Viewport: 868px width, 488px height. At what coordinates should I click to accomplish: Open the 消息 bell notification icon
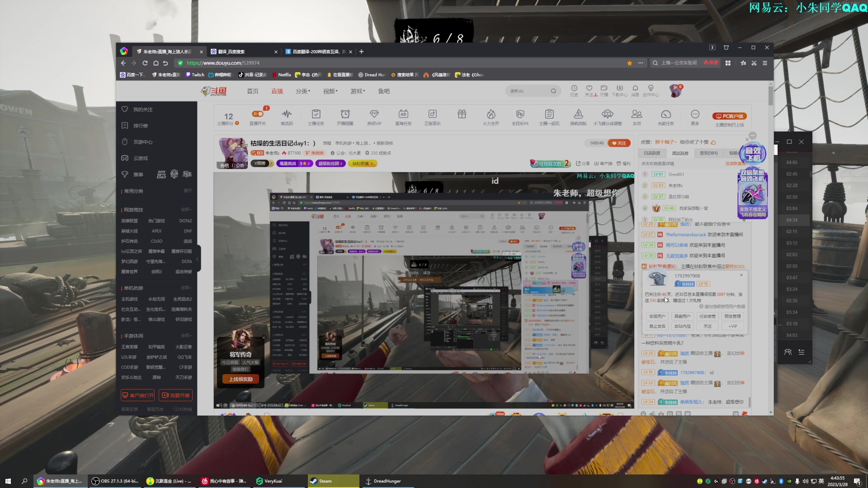click(635, 90)
